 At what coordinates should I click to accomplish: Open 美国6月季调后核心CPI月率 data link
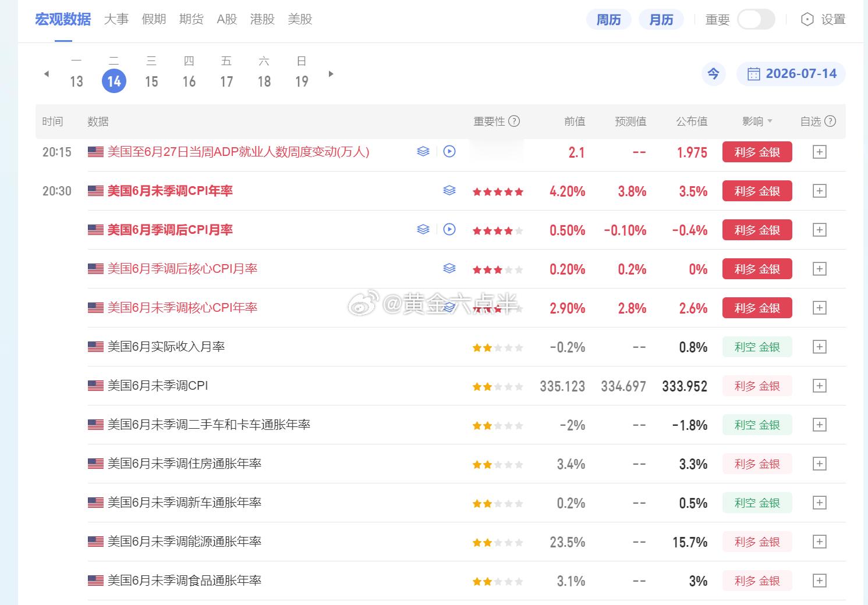click(x=182, y=269)
